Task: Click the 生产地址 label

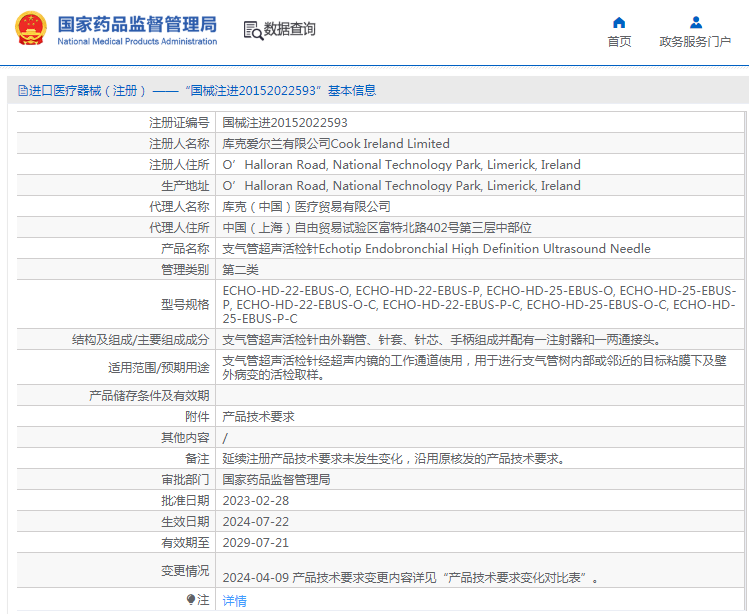Action: point(185,186)
